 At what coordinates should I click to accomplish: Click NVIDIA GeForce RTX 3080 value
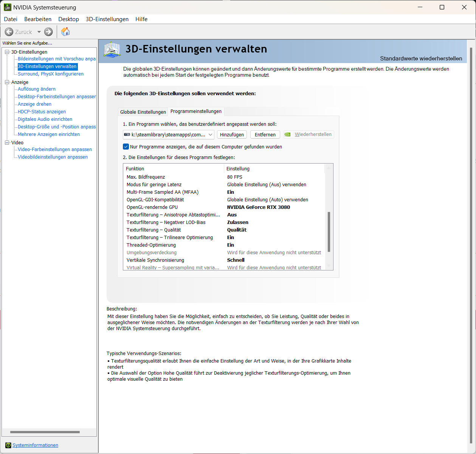pos(259,207)
